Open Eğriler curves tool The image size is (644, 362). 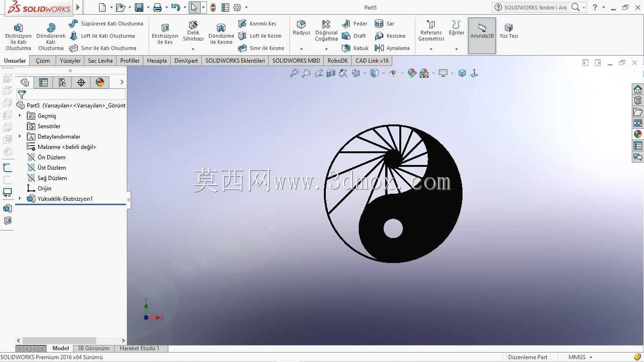(x=456, y=28)
